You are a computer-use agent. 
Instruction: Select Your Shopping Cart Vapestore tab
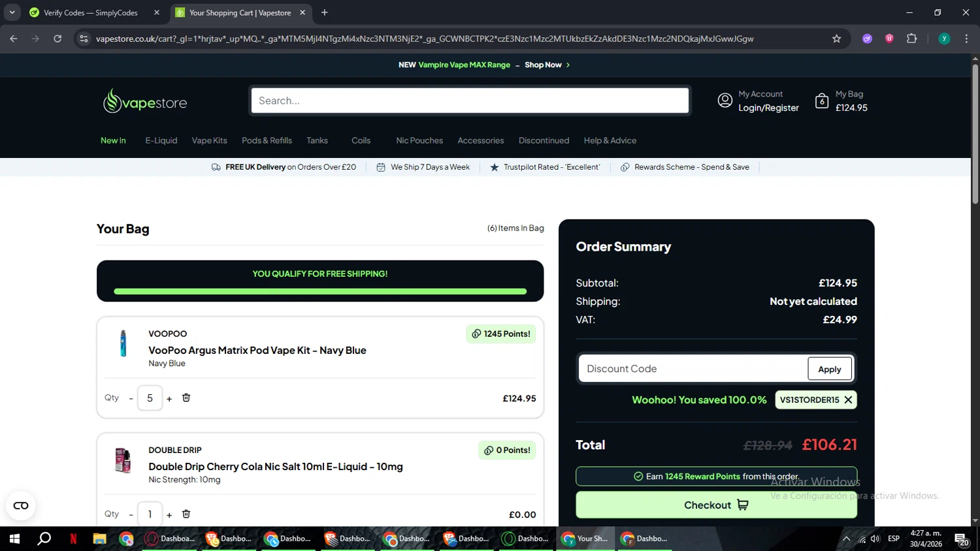point(240,12)
